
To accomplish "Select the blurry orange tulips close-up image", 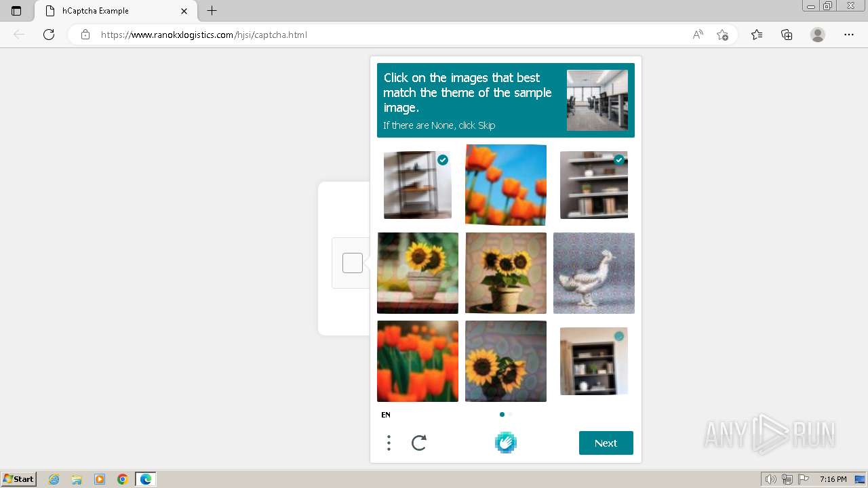I will [418, 361].
